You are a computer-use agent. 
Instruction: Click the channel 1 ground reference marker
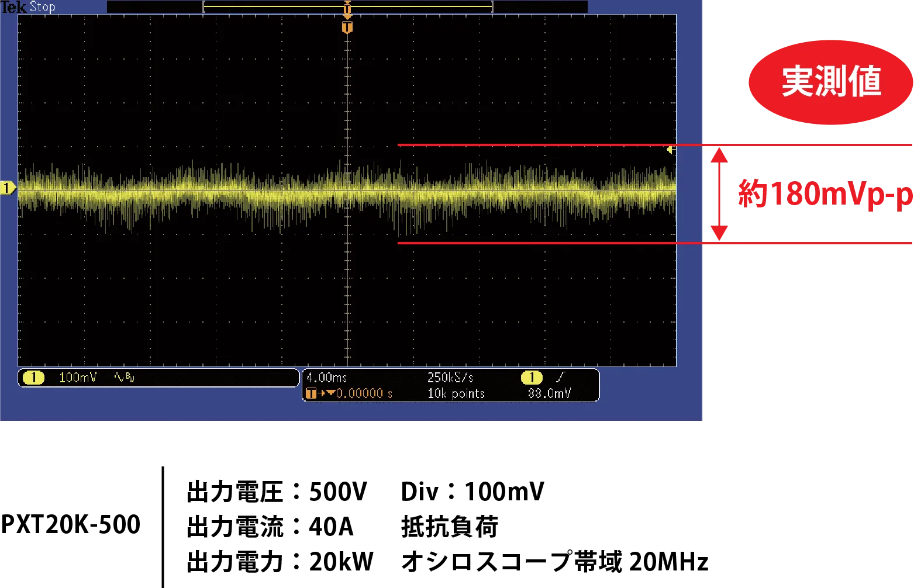(x=8, y=188)
